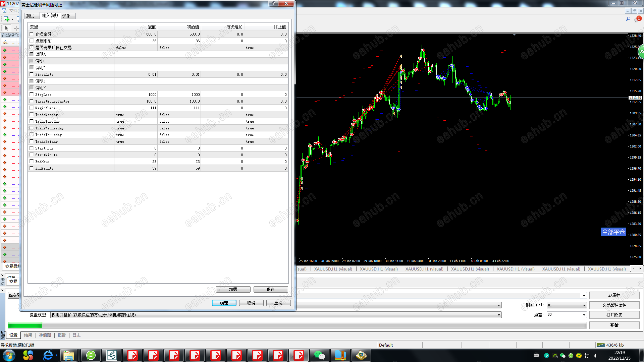
Task: Click the search magnifier icon
Action: 628,19
